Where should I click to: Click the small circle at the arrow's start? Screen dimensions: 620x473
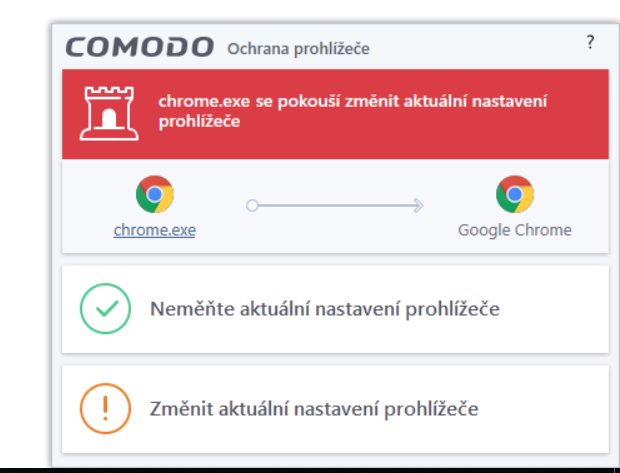pos(252,205)
